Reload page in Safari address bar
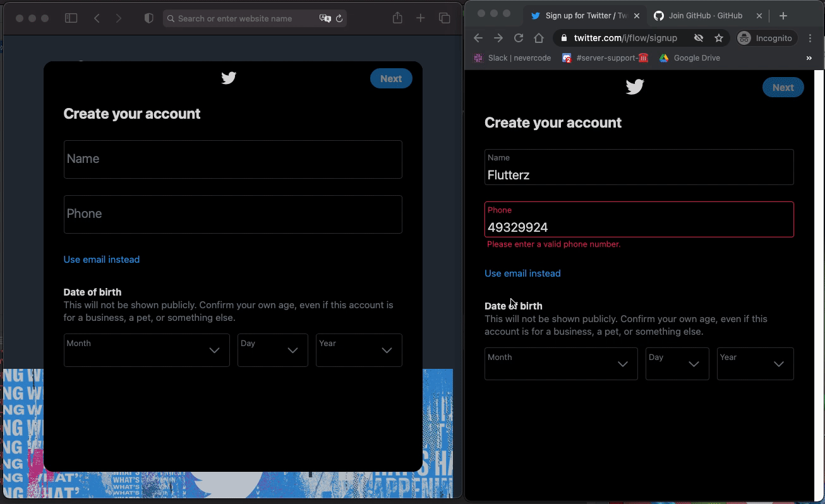825x504 pixels. pos(339,18)
